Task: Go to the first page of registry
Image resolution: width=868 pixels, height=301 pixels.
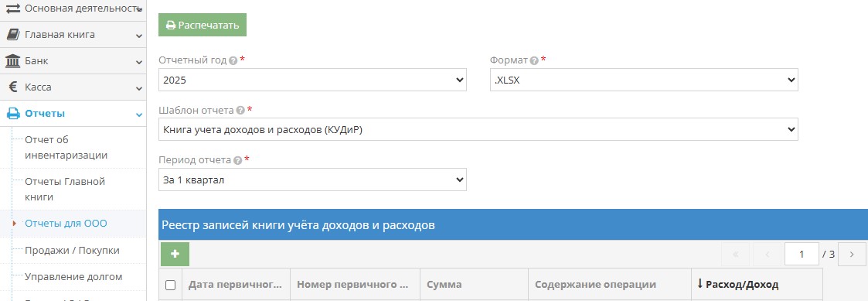Action: click(x=736, y=255)
